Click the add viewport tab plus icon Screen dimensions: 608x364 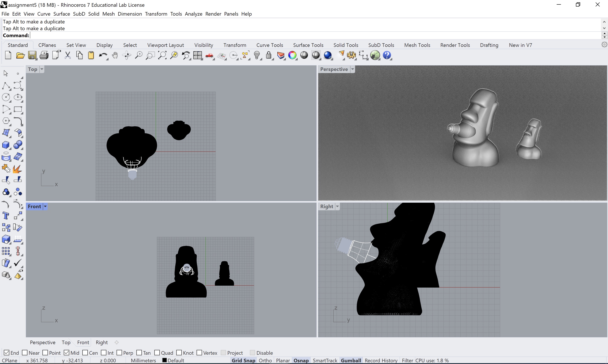point(117,342)
